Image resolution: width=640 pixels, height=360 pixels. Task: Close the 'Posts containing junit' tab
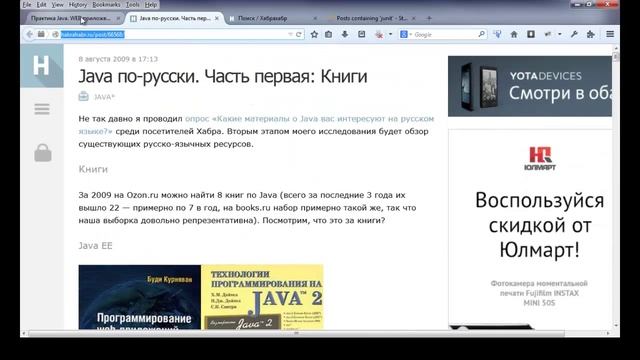coord(413,18)
